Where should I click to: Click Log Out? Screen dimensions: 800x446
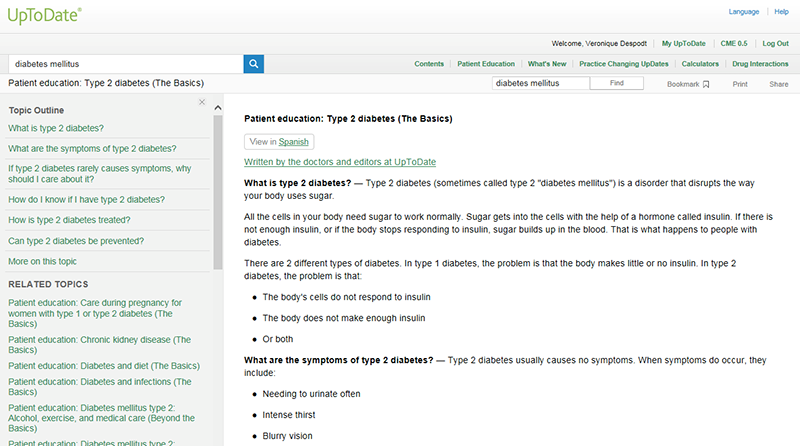(x=776, y=43)
